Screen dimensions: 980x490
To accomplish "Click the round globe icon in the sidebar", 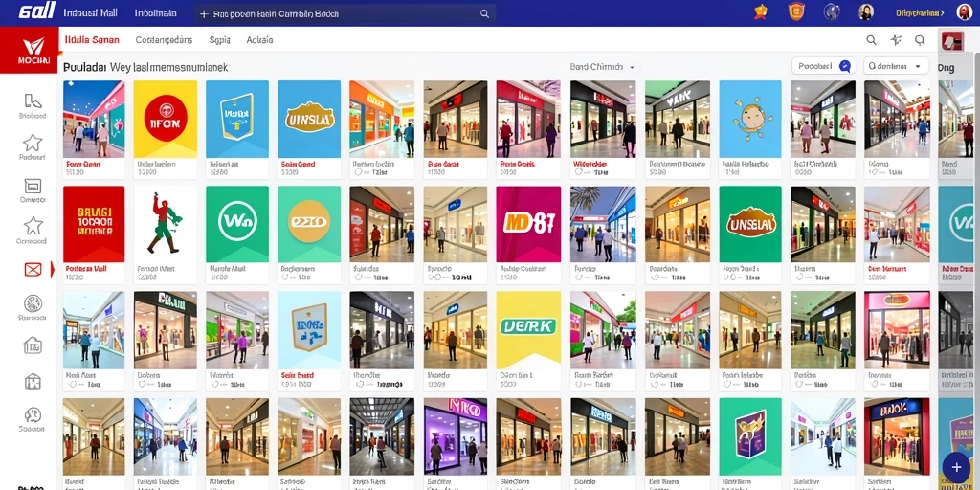I will [x=33, y=303].
